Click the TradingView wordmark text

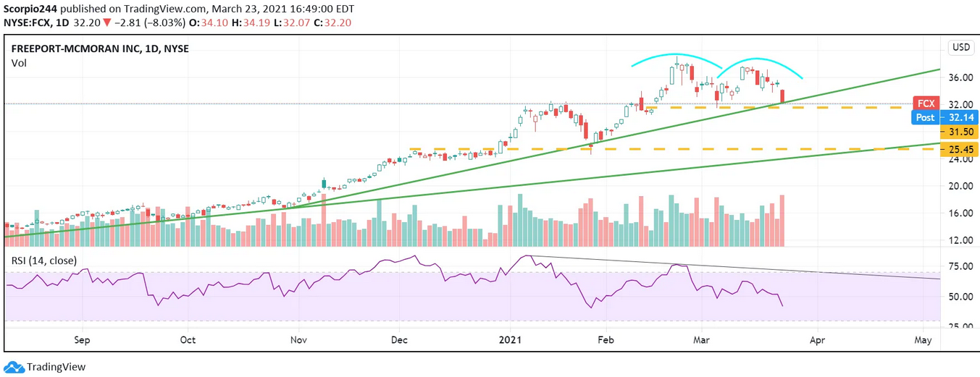click(x=57, y=367)
